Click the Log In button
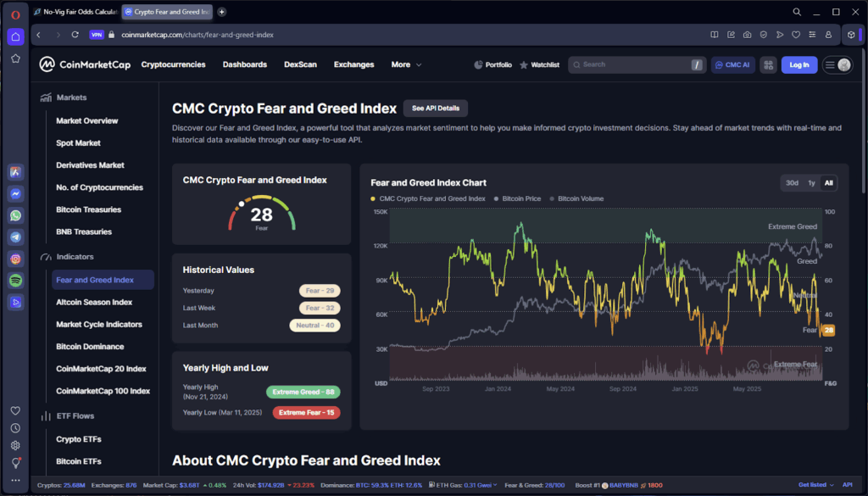868x496 pixels. (799, 64)
